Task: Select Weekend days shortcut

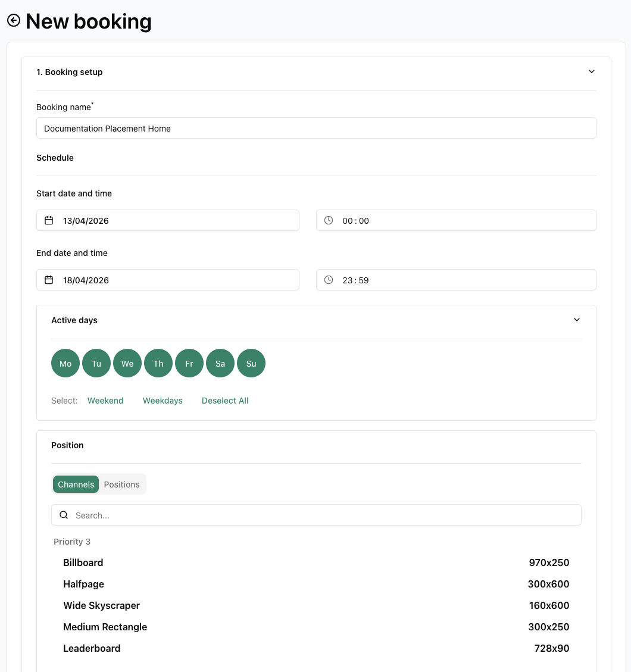Action: tap(105, 401)
